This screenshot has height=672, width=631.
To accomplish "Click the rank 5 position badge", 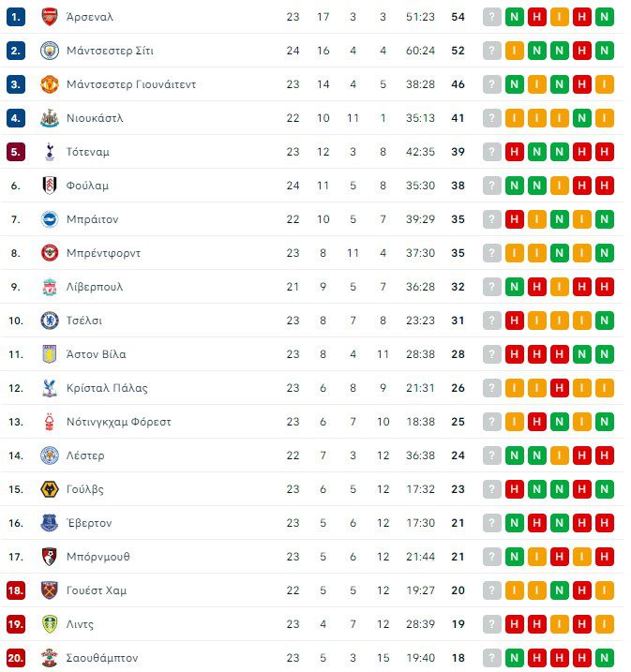I will point(16,152).
